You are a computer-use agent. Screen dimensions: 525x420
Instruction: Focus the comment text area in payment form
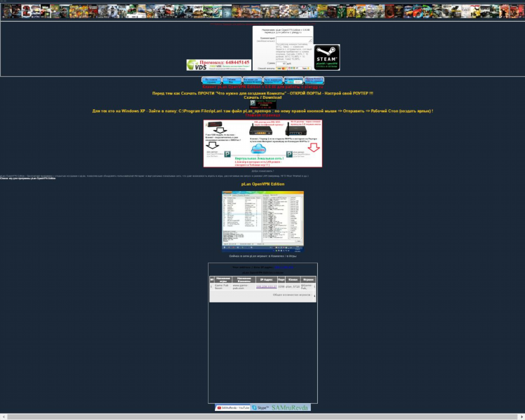293,39
